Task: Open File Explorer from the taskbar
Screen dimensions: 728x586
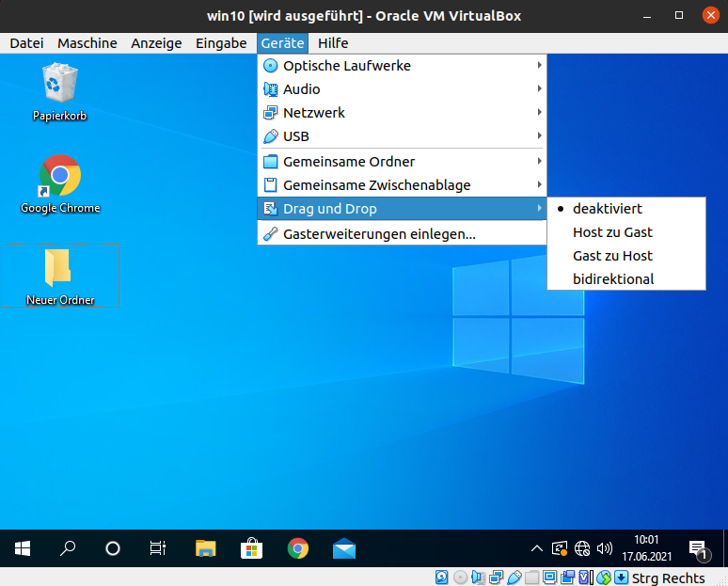Action: (x=206, y=548)
